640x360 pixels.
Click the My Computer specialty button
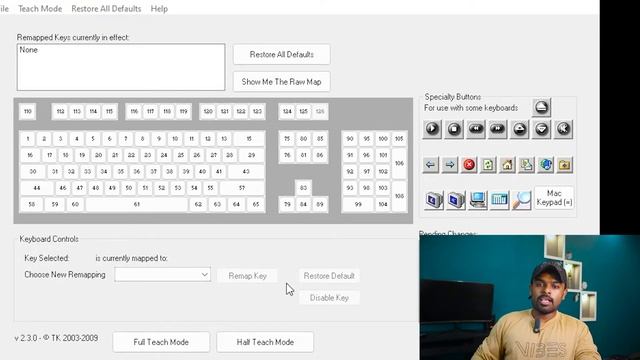pos(478,200)
